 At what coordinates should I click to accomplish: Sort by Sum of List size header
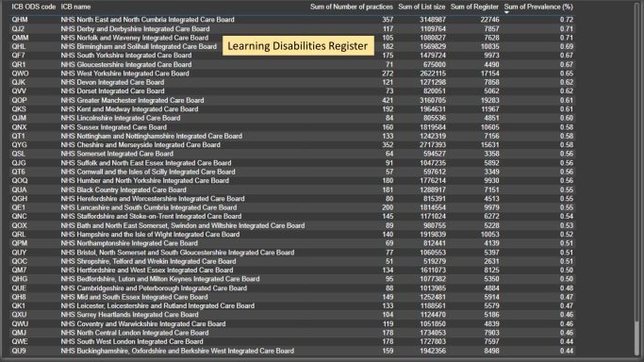point(421,7)
